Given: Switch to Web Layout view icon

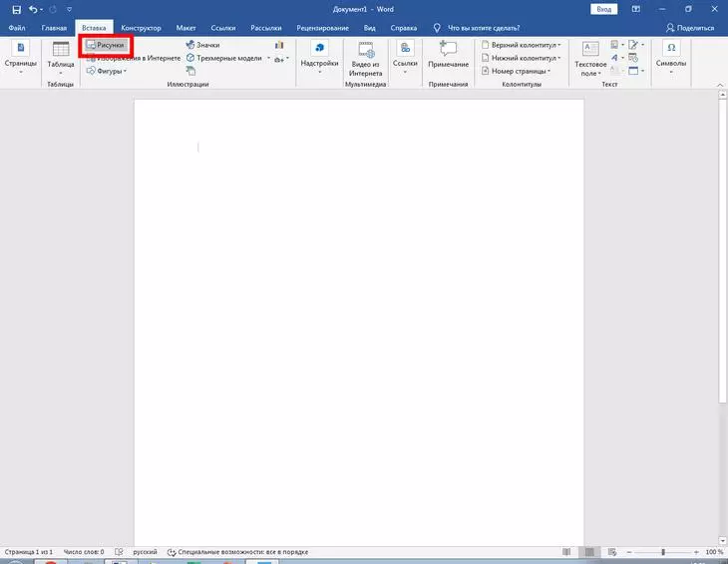Looking at the screenshot, I should point(612,552).
